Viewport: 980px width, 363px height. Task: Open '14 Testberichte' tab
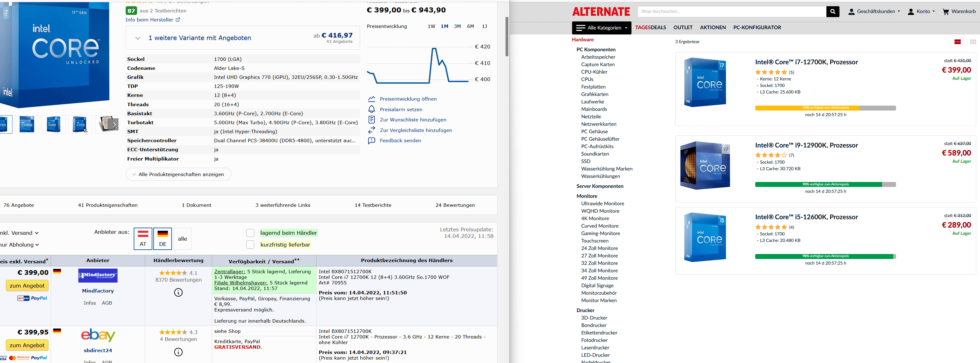(373, 205)
